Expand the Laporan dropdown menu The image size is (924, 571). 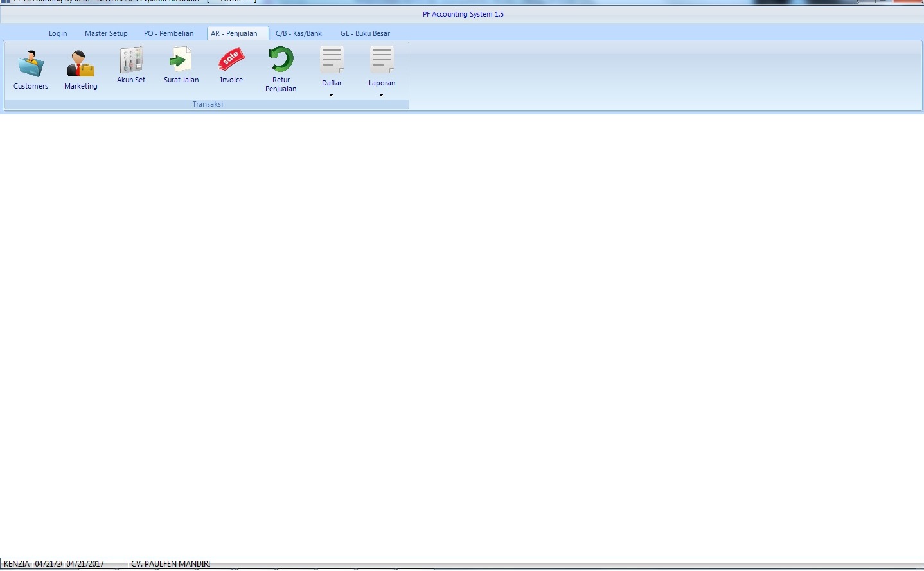click(x=382, y=73)
